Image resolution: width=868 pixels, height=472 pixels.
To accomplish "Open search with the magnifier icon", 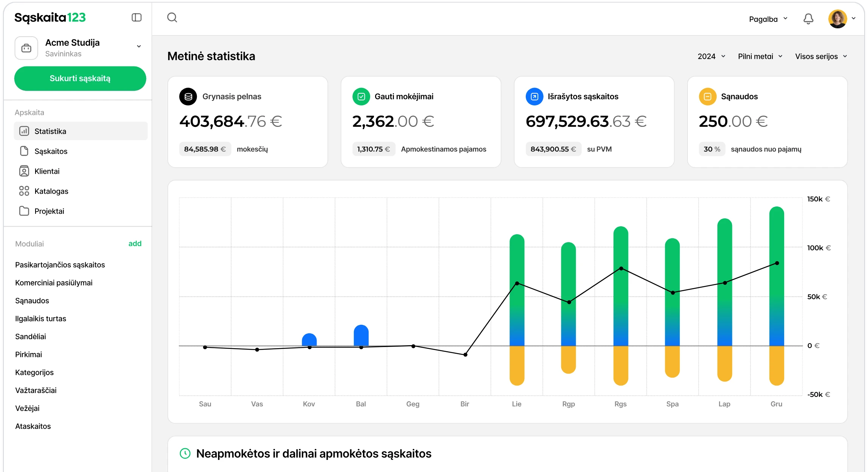I will pos(172,17).
